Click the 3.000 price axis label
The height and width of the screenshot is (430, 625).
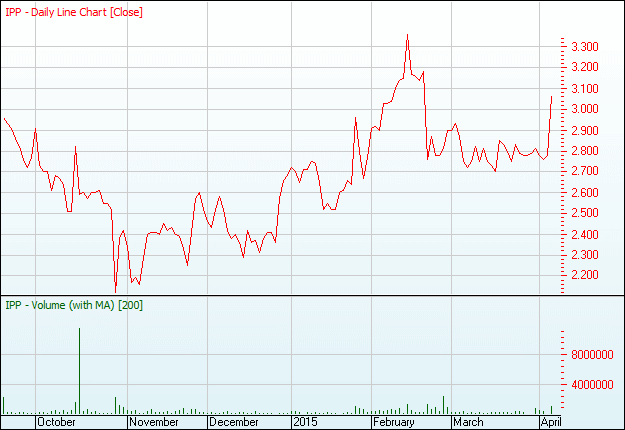(585, 109)
